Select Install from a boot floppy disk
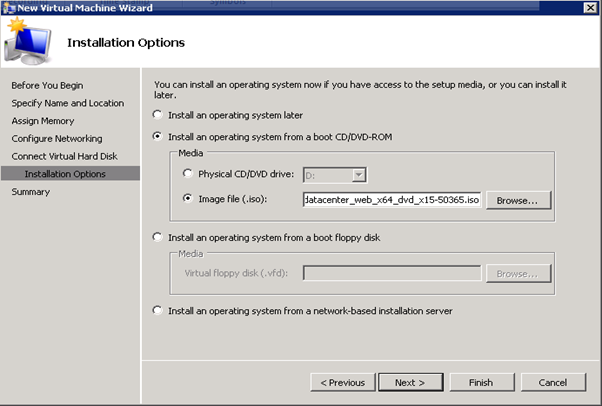The image size is (602, 406). pos(157,237)
